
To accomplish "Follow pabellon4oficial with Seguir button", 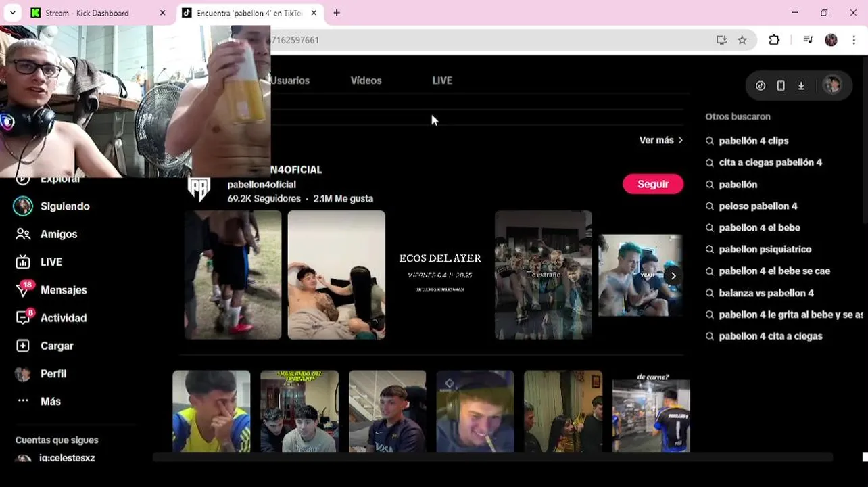I will pyautogui.click(x=653, y=184).
